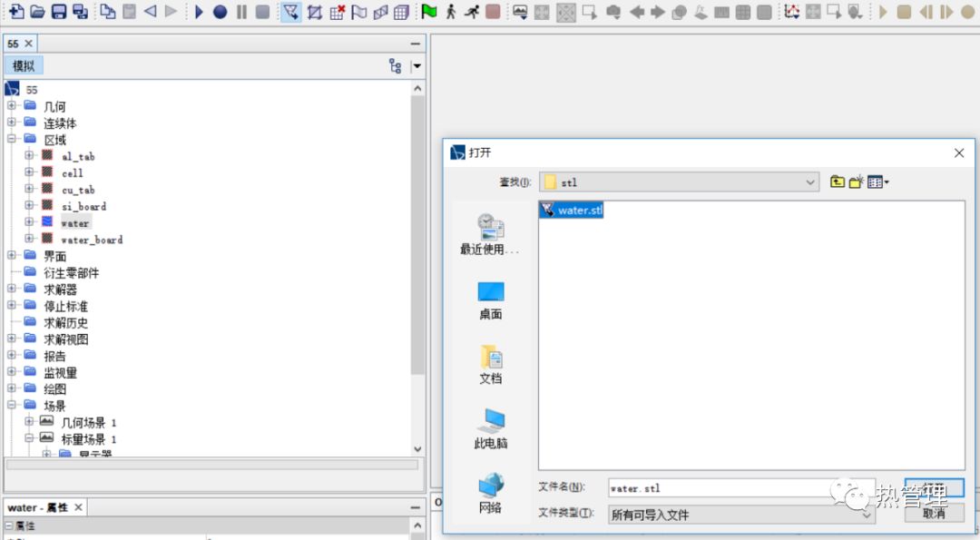Click the Up One Level folder icon
Viewport: 980px width, 540px height.
coord(838,182)
